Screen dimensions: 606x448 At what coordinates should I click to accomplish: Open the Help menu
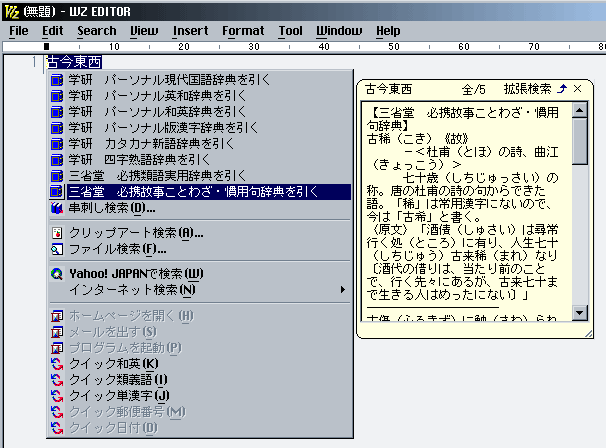[x=388, y=31]
